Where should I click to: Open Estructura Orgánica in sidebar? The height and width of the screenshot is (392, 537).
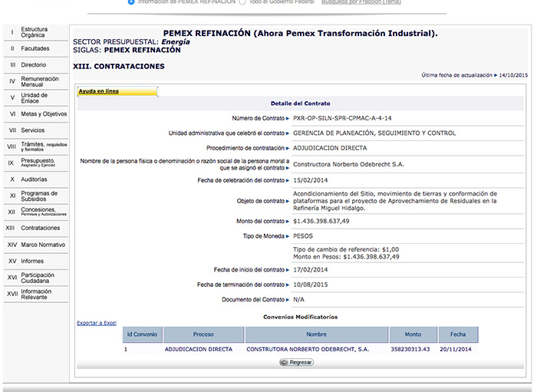pyautogui.click(x=34, y=32)
